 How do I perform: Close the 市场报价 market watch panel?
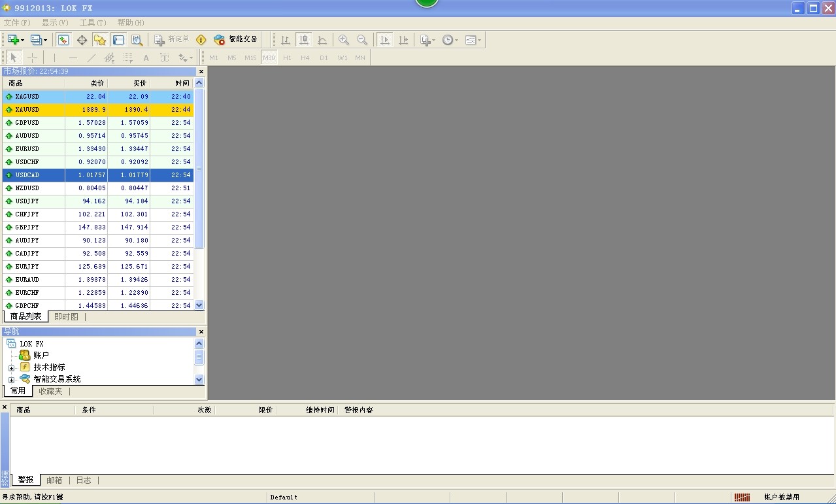point(201,72)
